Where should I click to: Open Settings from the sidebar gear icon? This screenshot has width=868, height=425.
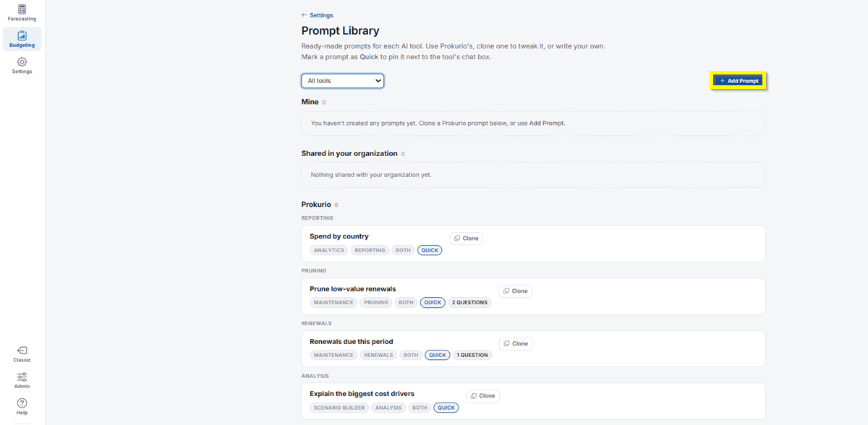pyautogui.click(x=22, y=66)
